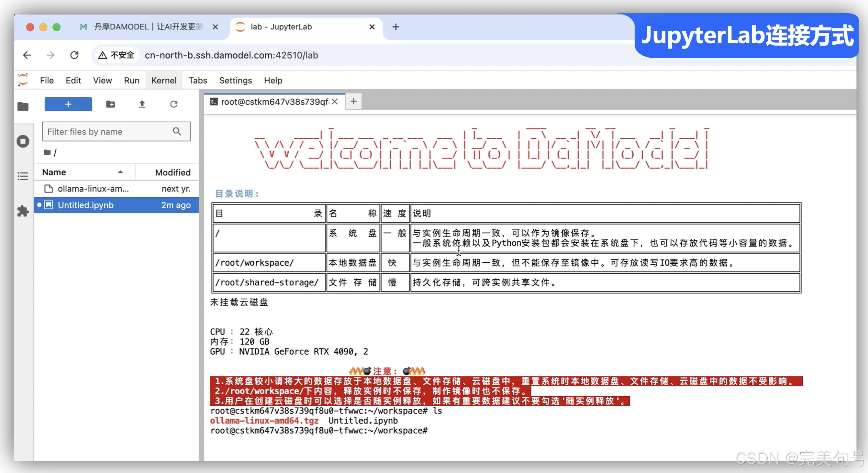
Task: Select Untitled.ipynb in file list
Action: tap(117, 205)
